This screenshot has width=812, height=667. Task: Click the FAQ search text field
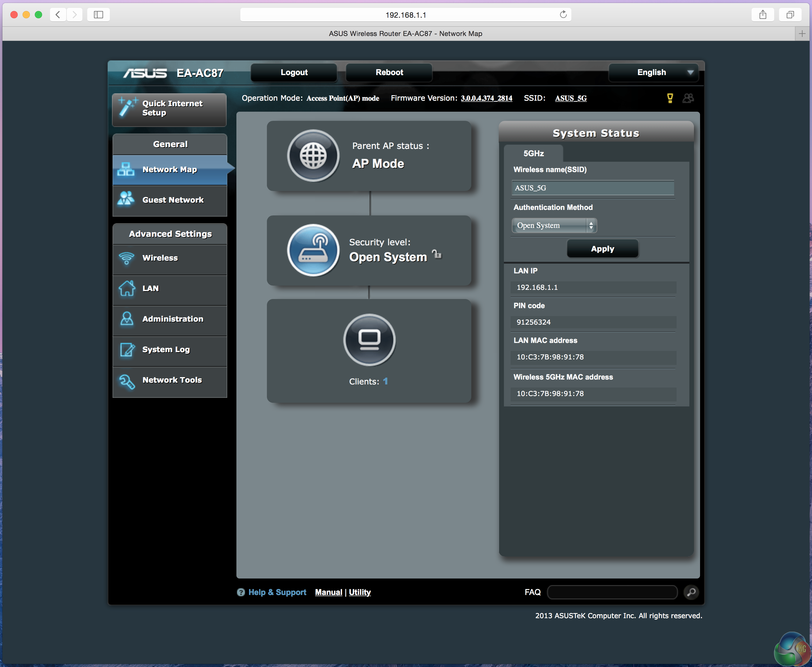pyautogui.click(x=612, y=592)
